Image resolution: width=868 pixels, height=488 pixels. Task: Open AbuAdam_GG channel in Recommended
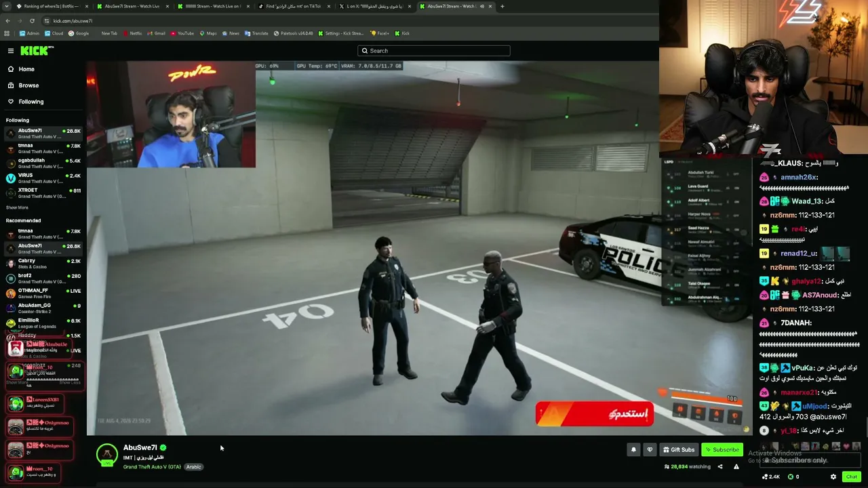(43, 308)
